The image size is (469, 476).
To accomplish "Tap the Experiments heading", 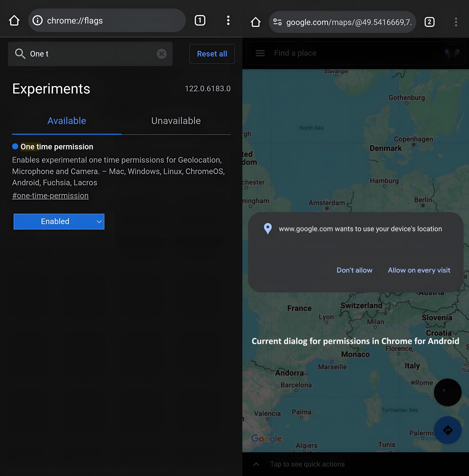I will click(51, 89).
